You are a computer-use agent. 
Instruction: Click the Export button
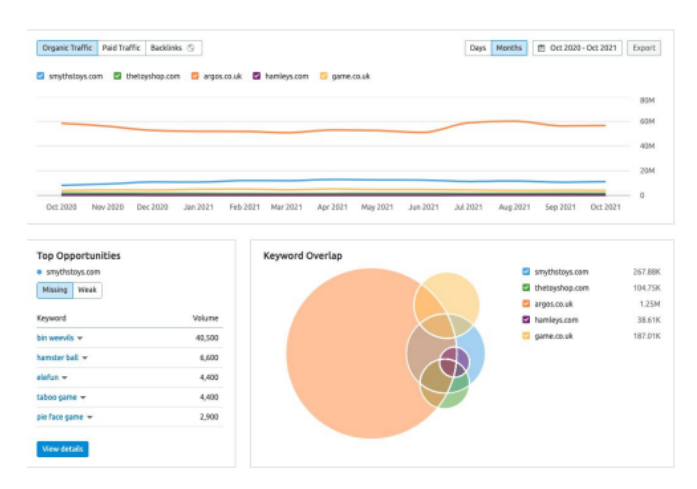(x=644, y=48)
